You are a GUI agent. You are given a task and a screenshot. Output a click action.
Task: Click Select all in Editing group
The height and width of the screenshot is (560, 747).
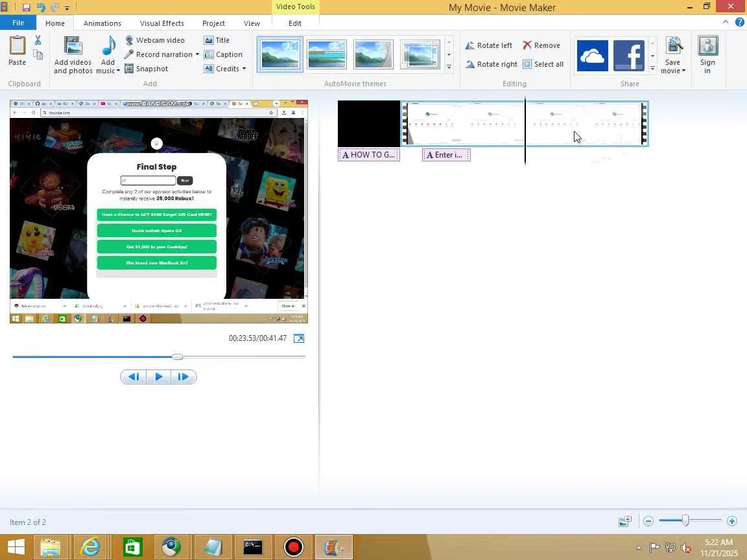(x=543, y=64)
